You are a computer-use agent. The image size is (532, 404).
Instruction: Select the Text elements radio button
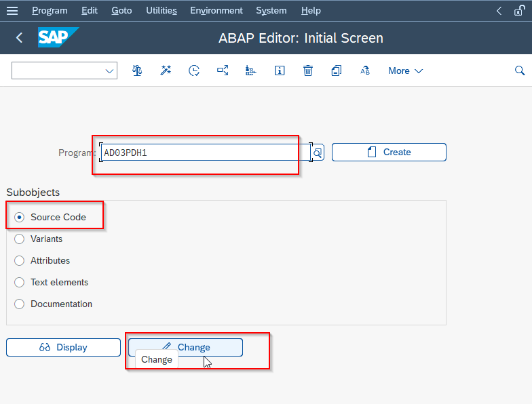pyautogui.click(x=19, y=282)
